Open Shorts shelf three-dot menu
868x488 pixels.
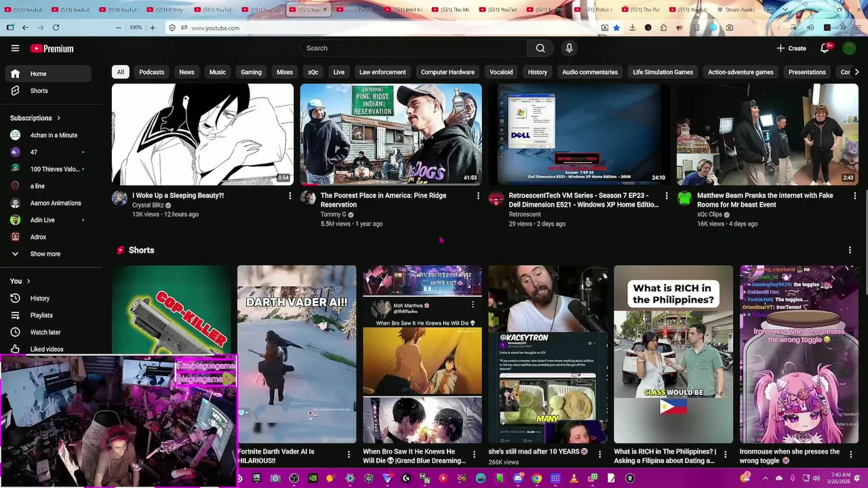(850, 250)
